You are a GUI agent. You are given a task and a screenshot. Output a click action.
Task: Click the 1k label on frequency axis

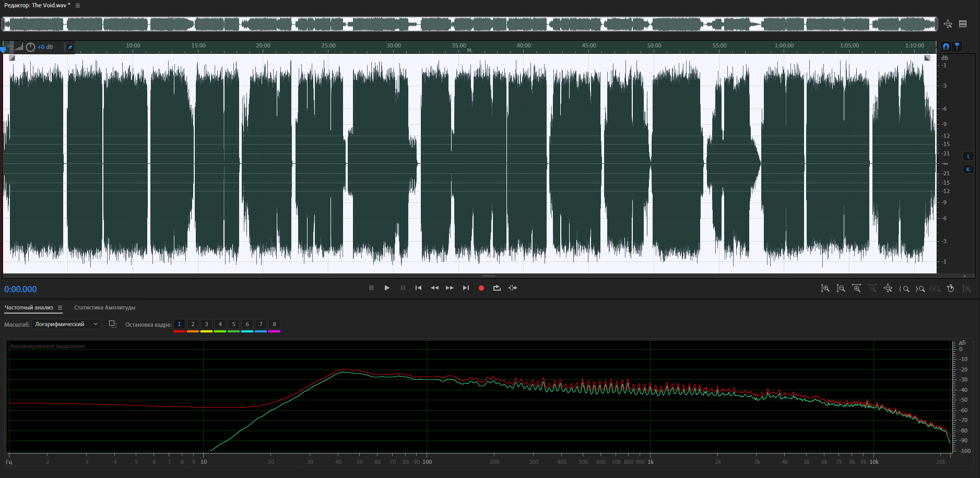tap(651, 462)
